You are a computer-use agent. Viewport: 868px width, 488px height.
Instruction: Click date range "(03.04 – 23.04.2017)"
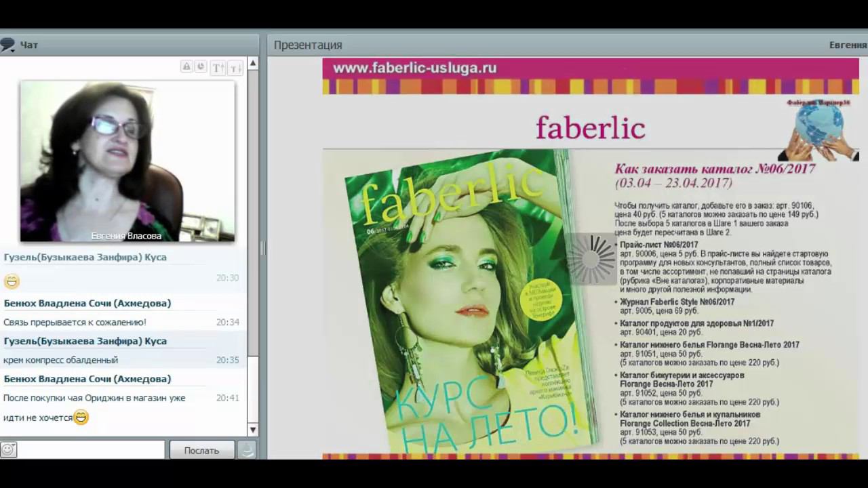tap(673, 184)
